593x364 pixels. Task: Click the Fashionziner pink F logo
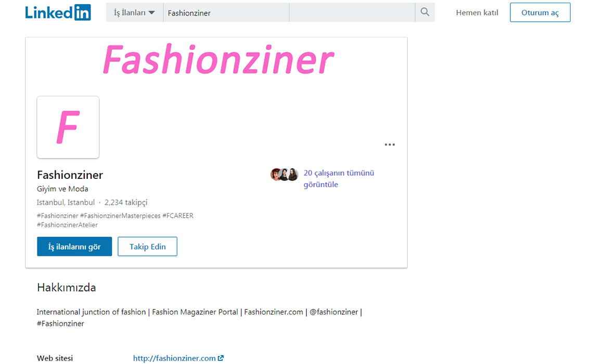point(68,127)
